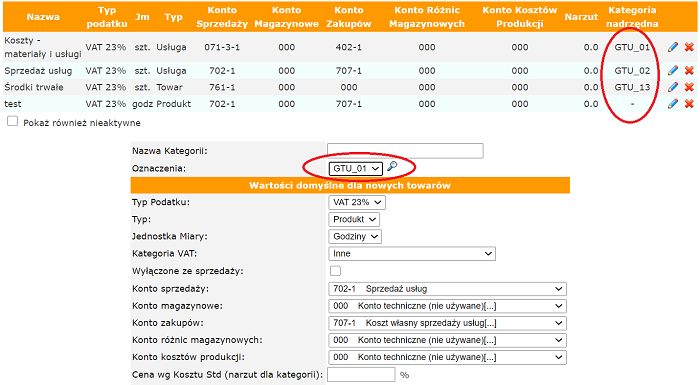Edit the 'Środki trwałe' category row
This screenshot has height=385, width=700.
pos(673,87)
